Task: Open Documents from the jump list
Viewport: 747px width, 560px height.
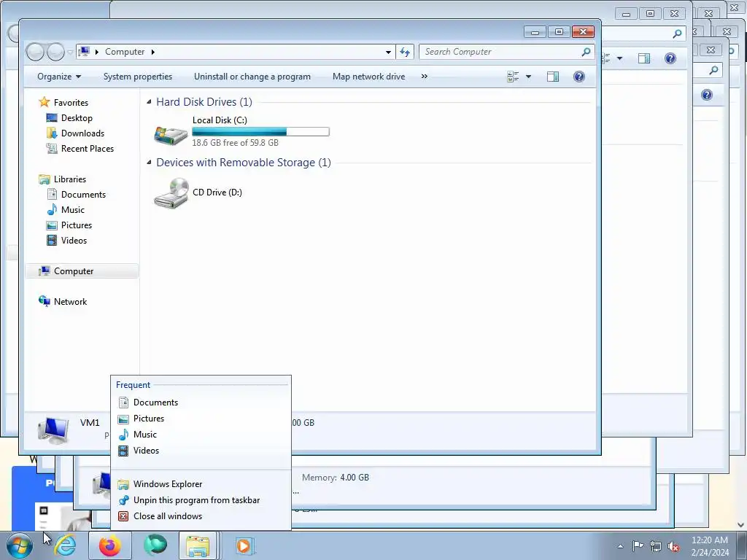Action: click(x=201, y=402)
